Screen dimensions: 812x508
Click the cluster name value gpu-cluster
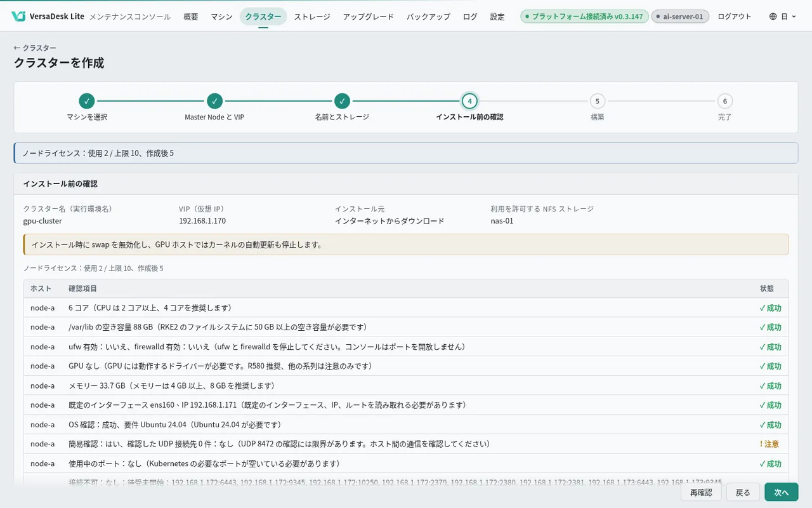[x=43, y=221]
